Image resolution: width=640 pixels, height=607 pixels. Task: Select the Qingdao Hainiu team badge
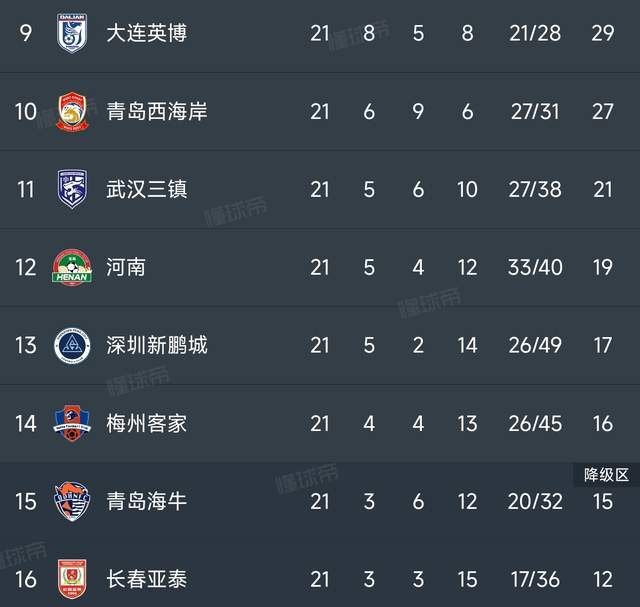(x=72, y=501)
